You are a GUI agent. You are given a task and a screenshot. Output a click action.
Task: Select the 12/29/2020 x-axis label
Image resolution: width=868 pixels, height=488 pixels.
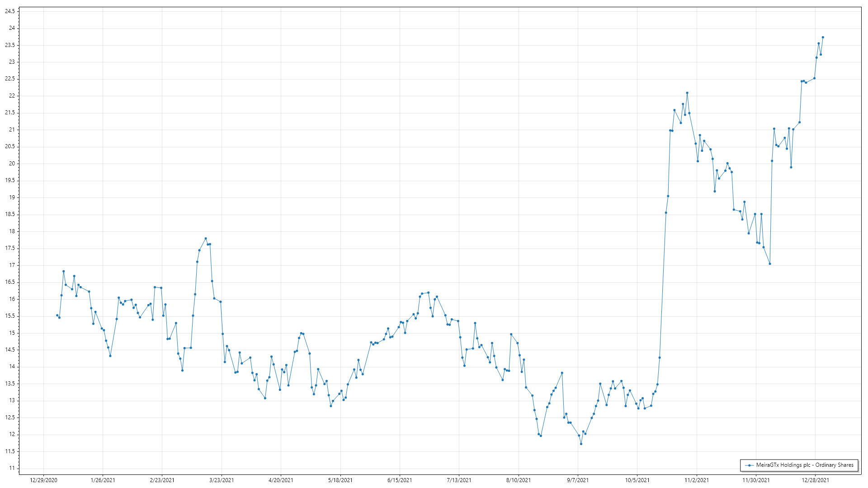coord(43,480)
